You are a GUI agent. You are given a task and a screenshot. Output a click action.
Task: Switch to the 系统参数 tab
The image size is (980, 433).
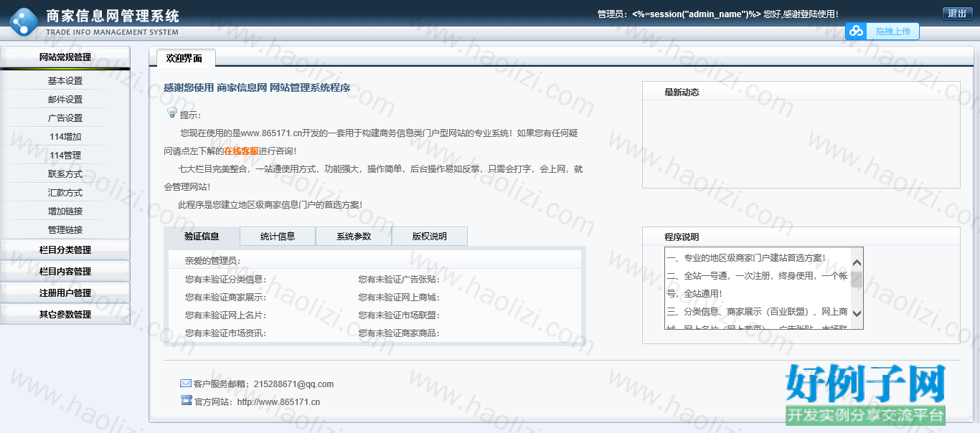click(x=354, y=236)
